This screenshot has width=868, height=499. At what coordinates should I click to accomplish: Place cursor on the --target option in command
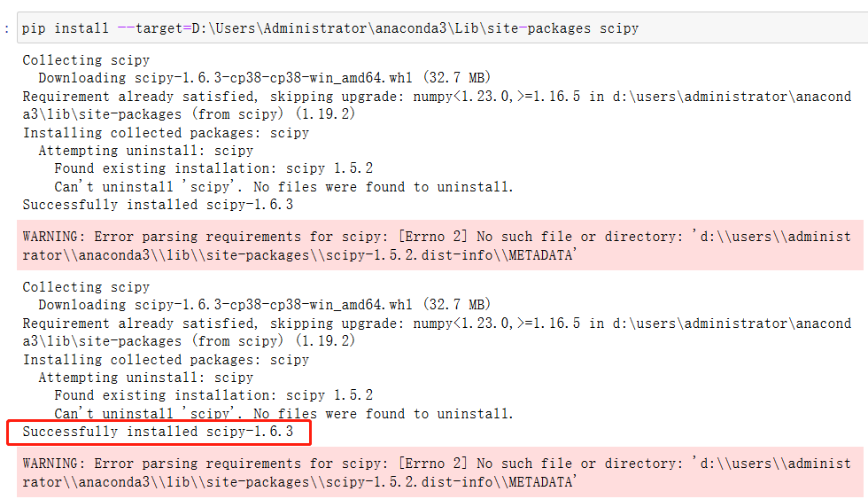click(150, 28)
